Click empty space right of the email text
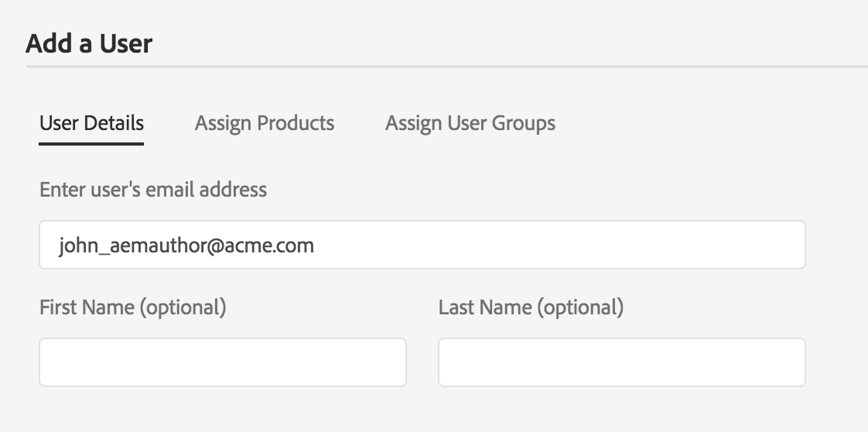 point(557,245)
